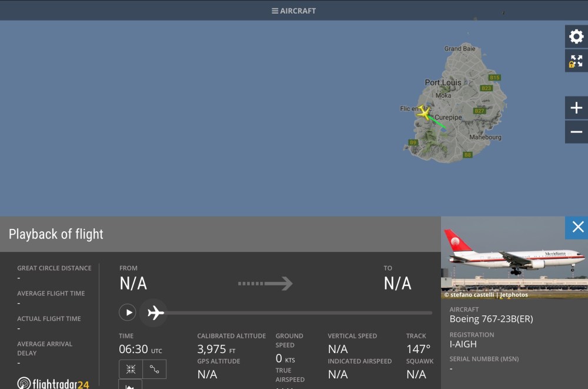Screen dimensions: 588x389
Task: Click the Port Louis map label
Action: click(x=443, y=82)
